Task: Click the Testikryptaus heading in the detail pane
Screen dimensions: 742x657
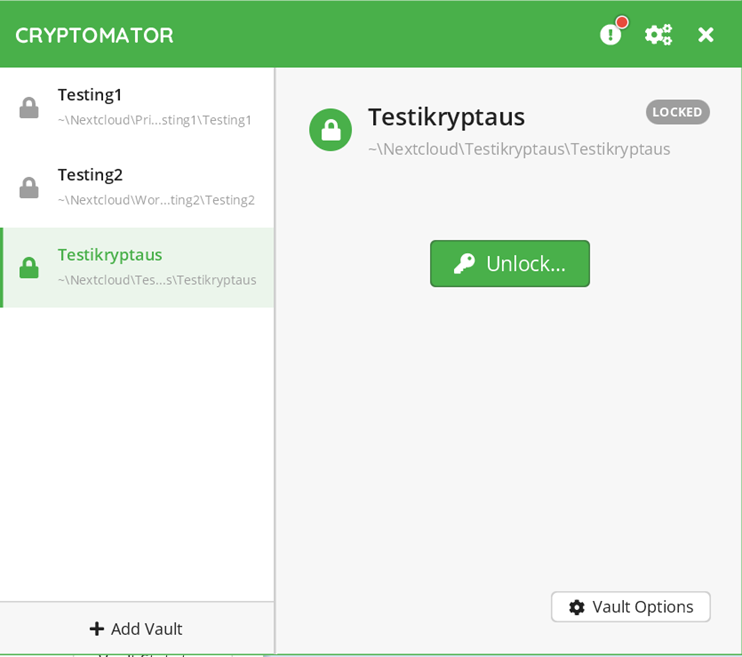Action: [446, 117]
